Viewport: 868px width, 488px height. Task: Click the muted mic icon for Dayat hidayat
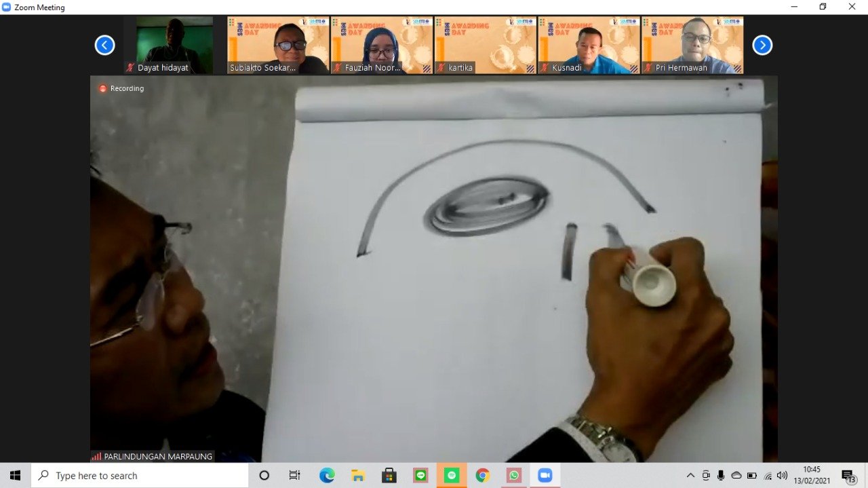130,68
